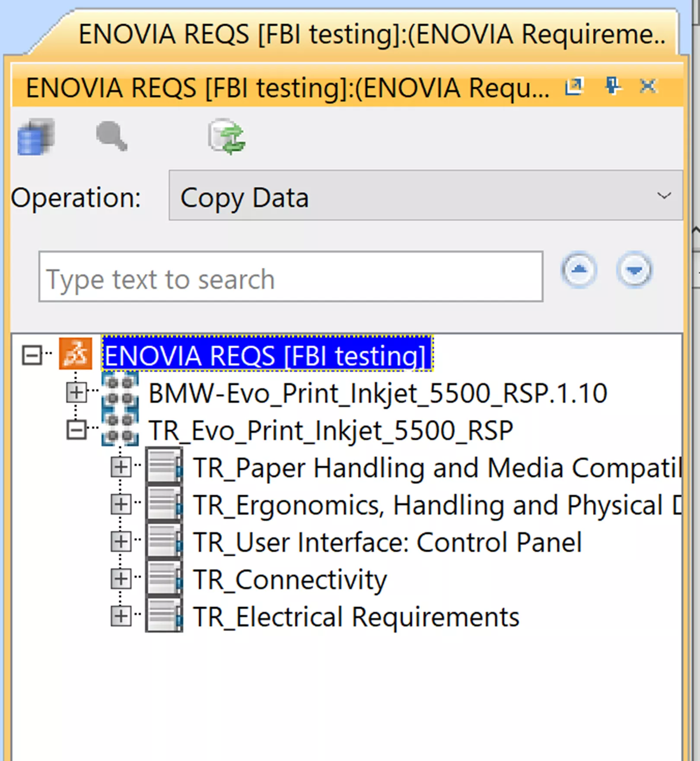Expand the TR_Connectivity node
The width and height of the screenshot is (700, 761).
121,579
